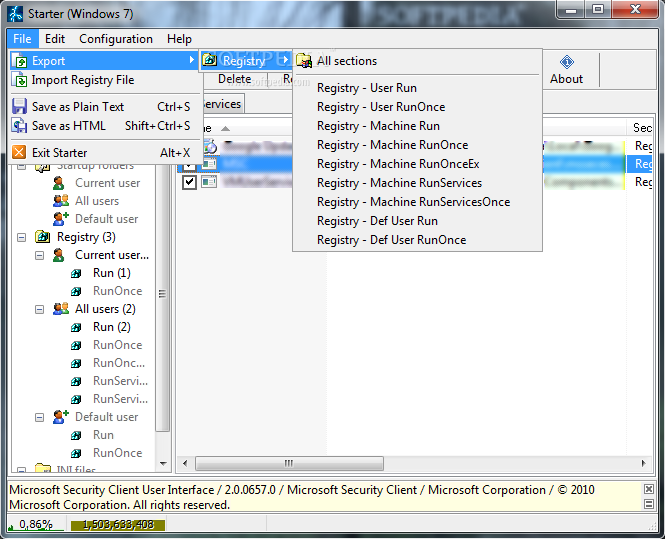The width and height of the screenshot is (665, 539).
Task: Click the floppy disk Save as Plain Text icon
Action: [19, 106]
